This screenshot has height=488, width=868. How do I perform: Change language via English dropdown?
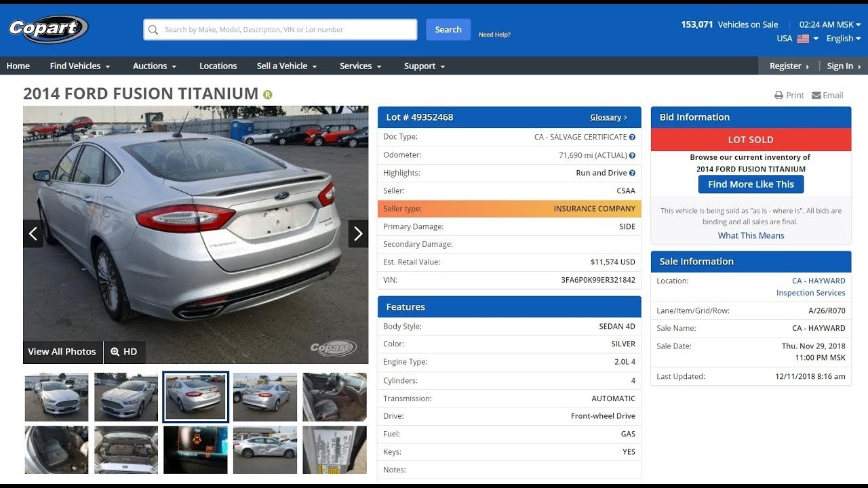coord(844,39)
